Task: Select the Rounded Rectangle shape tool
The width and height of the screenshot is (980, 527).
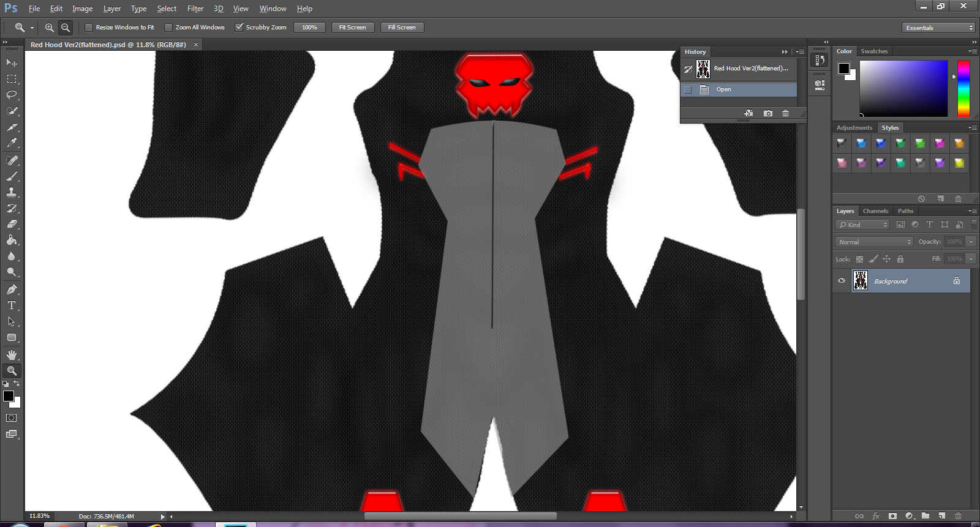Action: pyautogui.click(x=11, y=337)
